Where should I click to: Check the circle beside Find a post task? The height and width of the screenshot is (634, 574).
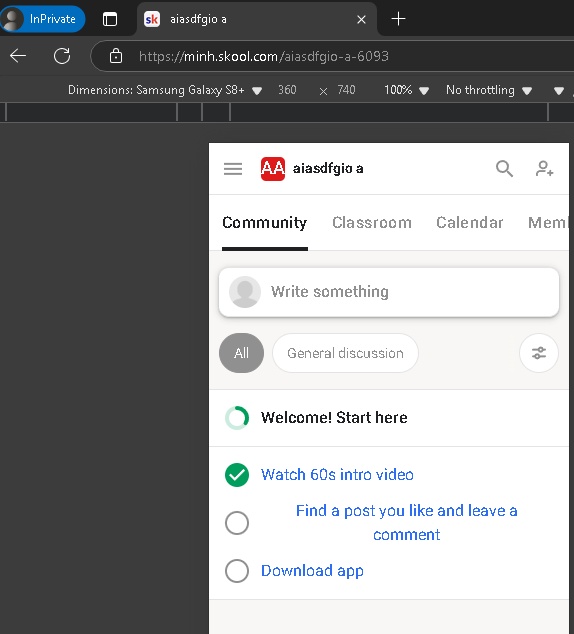(x=237, y=523)
